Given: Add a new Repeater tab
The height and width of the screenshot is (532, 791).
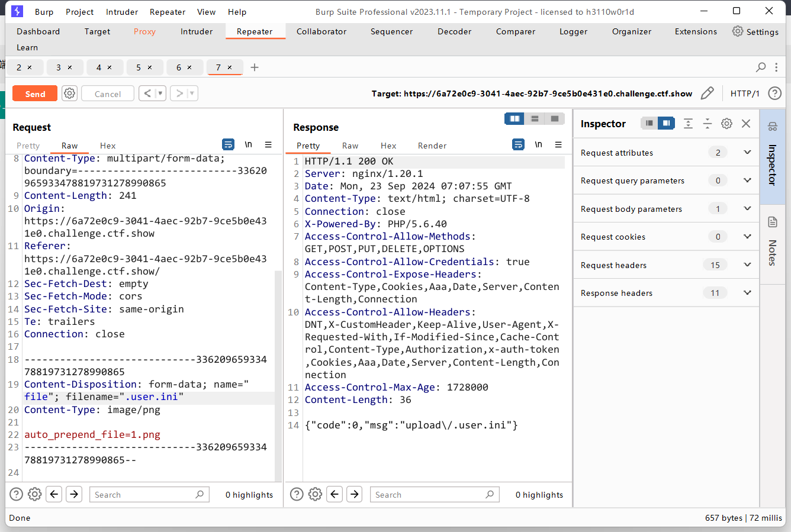Looking at the screenshot, I should (255, 67).
